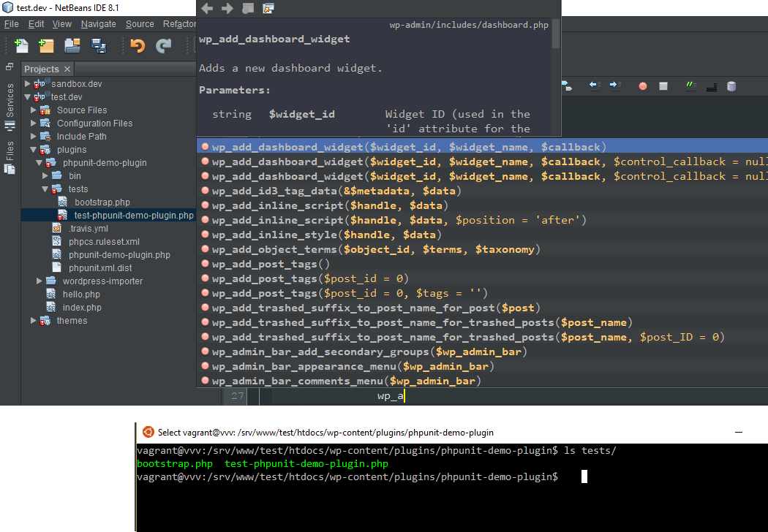Open the File menu
The height and width of the screenshot is (532, 768).
(x=11, y=24)
